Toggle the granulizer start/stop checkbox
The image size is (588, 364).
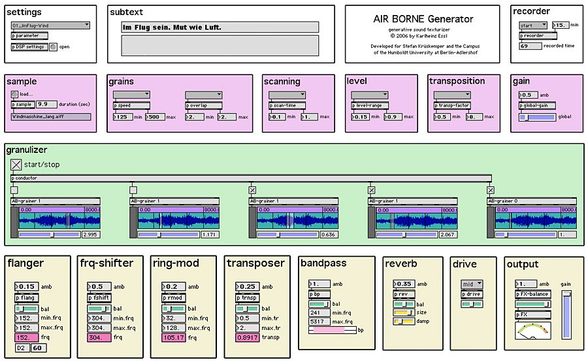click(x=16, y=165)
